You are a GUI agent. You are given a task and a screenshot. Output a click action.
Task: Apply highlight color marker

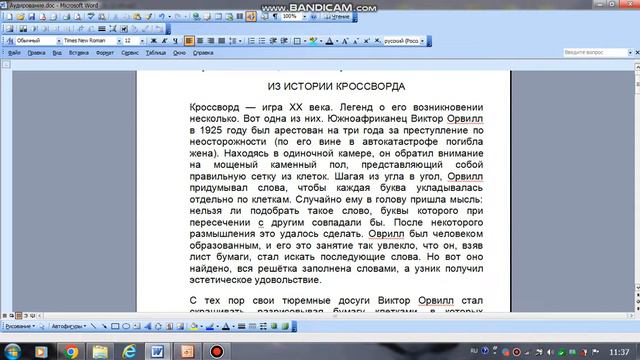[313, 41]
